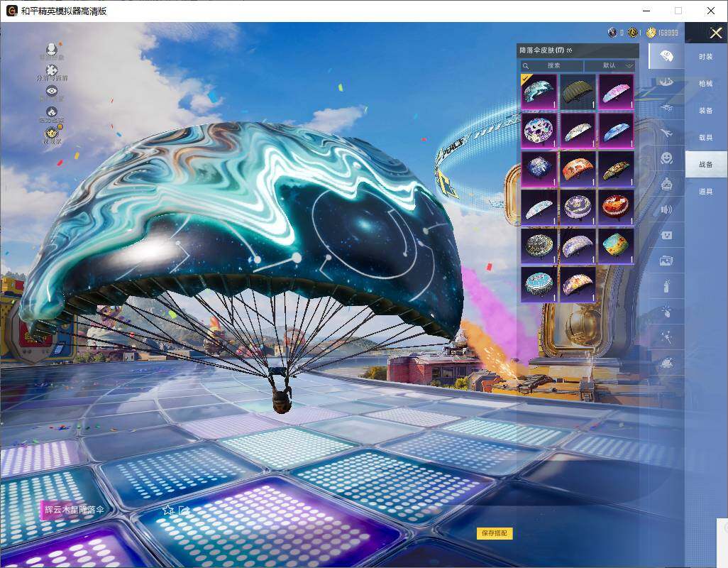The width and height of the screenshot is (728, 568).
Task: Select the teal cake-shaped parachute in last row
Action: pyautogui.click(x=539, y=284)
